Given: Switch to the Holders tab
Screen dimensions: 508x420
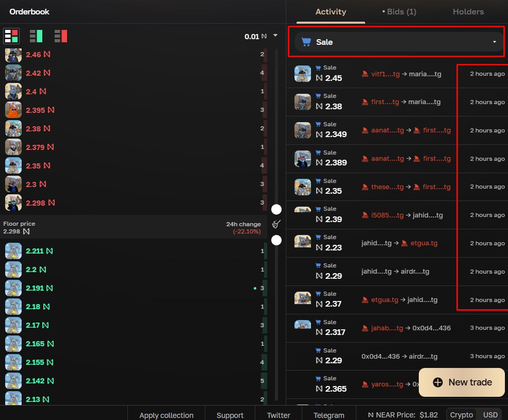Looking at the screenshot, I should (x=468, y=11).
